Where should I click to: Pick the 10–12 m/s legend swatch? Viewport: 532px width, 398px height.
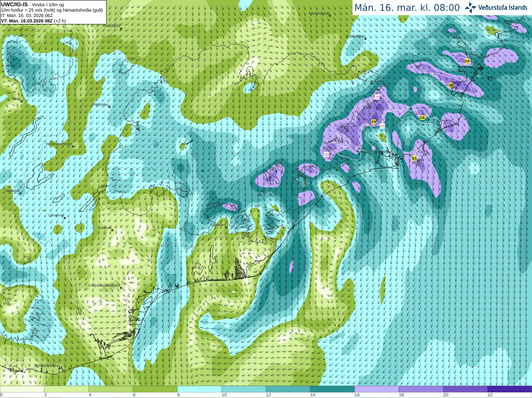pos(244,389)
